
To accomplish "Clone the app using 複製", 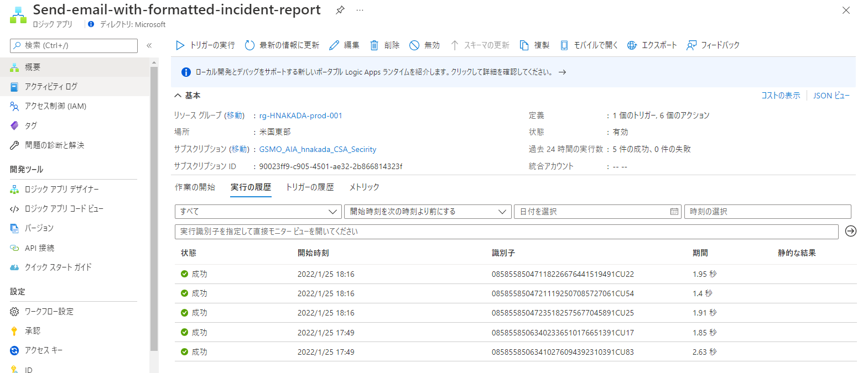I will click(x=534, y=45).
